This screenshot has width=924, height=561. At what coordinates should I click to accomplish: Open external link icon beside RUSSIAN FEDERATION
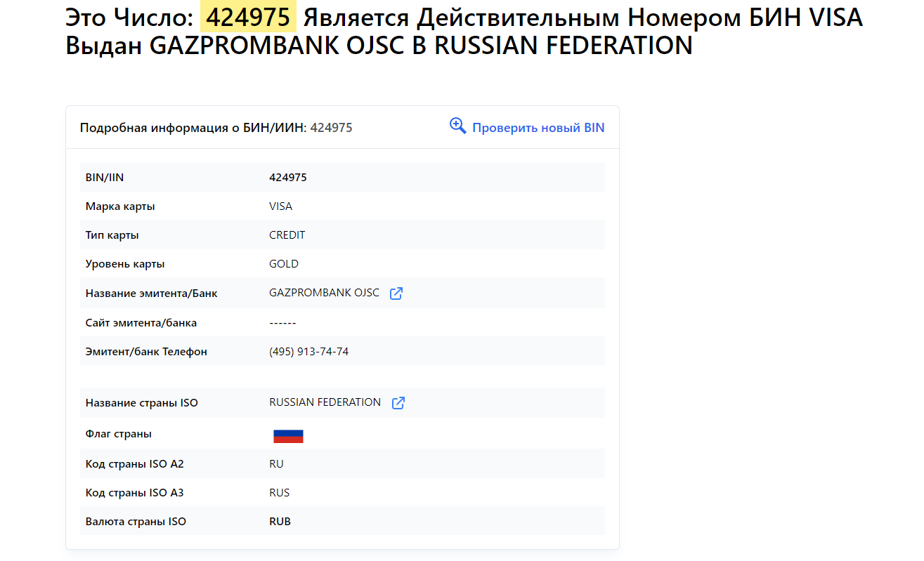[398, 403]
